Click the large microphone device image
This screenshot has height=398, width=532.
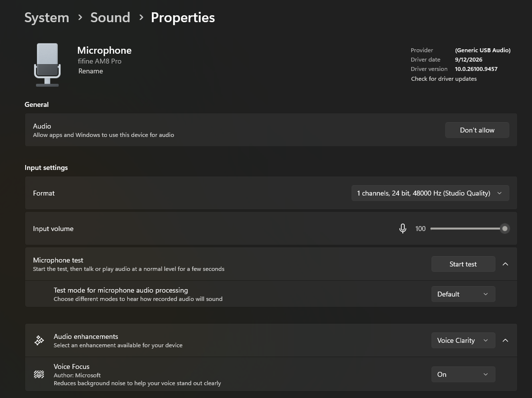[x=47, y=65]
